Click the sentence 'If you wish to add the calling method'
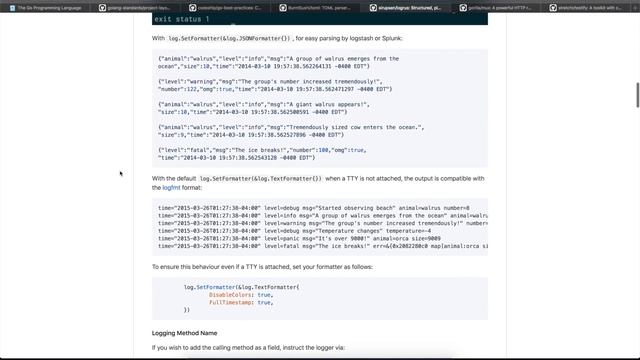 [x=248, y=348]
